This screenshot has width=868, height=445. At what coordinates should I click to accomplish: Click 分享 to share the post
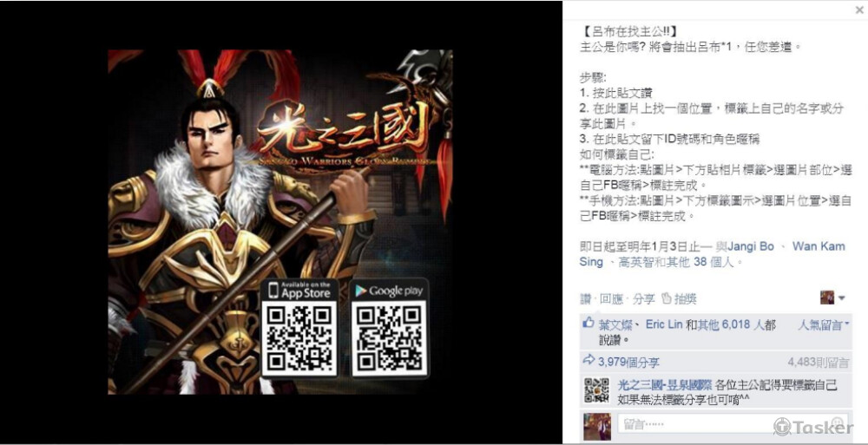pyautogui.click(x=643, y=299)
